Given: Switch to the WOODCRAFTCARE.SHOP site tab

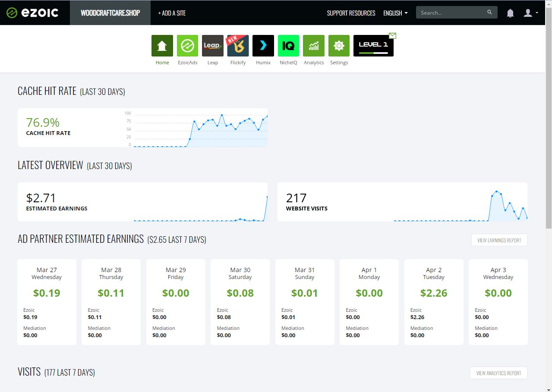Looking at the screenshot, I should (x=110, y=13).
